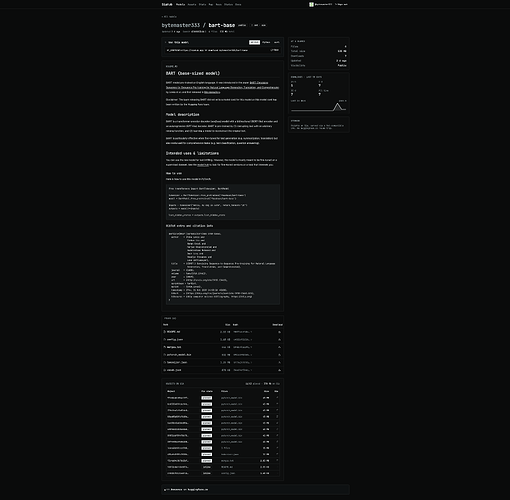Viewport: 510px width, 500px height.
Task: Go back via the all-models link
Action: click(169, 17)
